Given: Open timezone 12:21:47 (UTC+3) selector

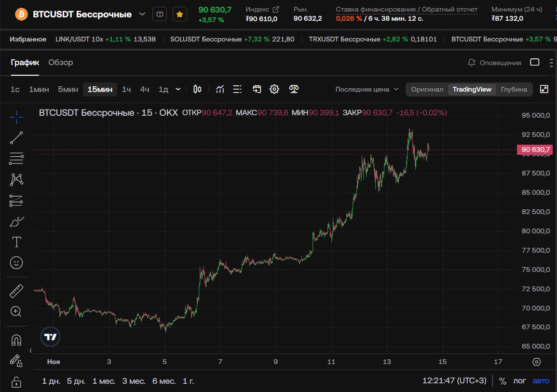Looking at the screenshot, I should pyautogui.click(x=454, y=380).
